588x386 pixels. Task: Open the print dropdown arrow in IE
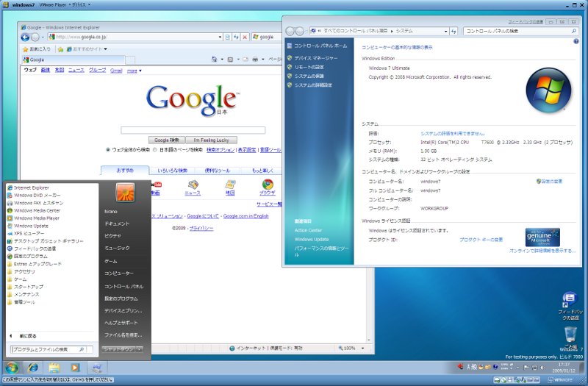click(263, 60)
